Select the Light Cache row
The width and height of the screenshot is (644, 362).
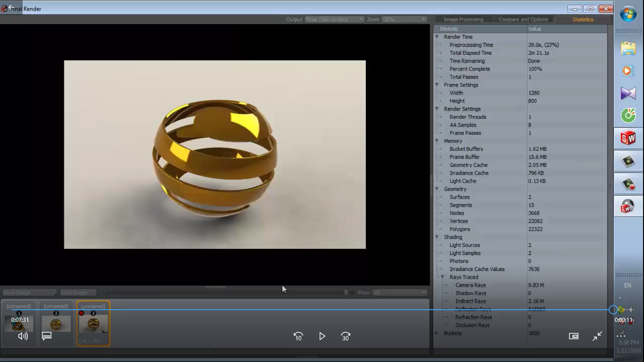click(x=520, y=181)
